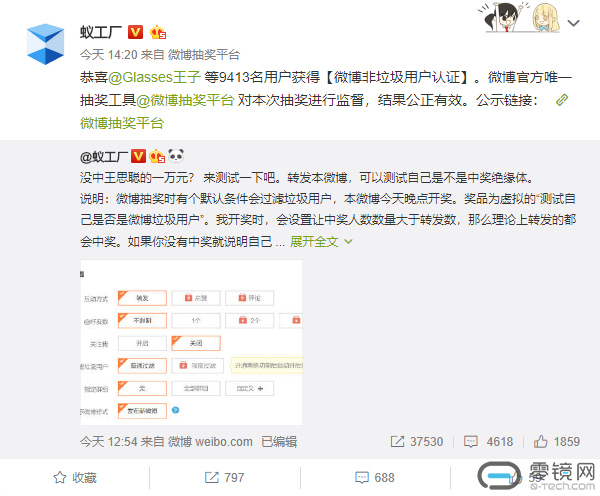Screen dimensions: 600x496
Task: Enlarge the lottery settings screenshot thumbnail
Action: [191, 342]
